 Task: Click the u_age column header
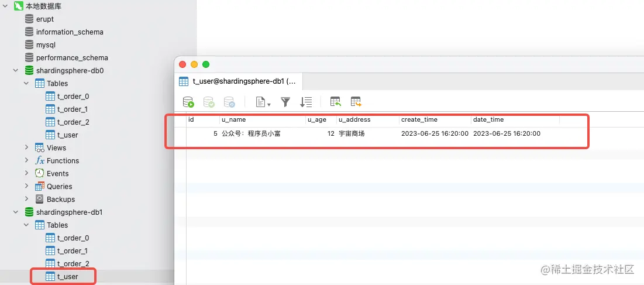click(321, 120)
